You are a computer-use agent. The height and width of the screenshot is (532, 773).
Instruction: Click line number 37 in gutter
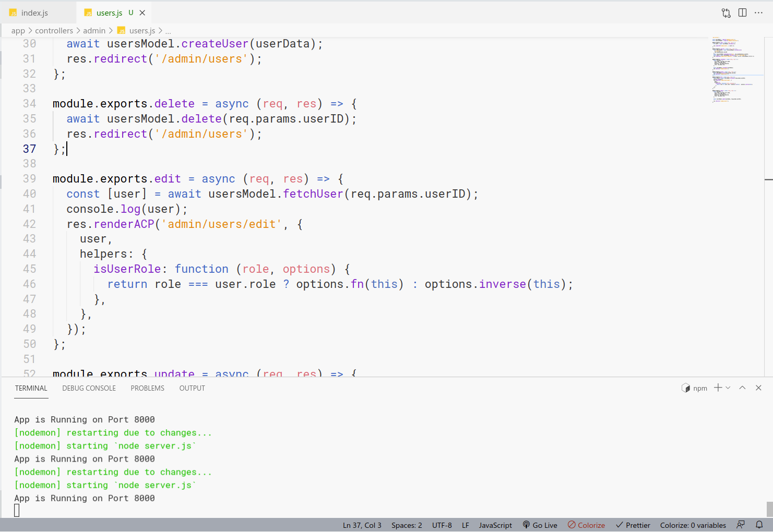coord(29,149)
